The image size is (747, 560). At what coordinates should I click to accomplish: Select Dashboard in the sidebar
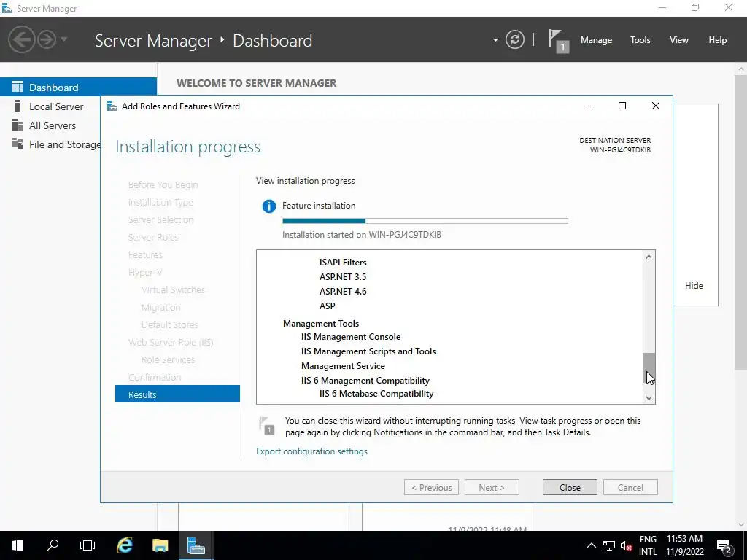tap(78, 87)
